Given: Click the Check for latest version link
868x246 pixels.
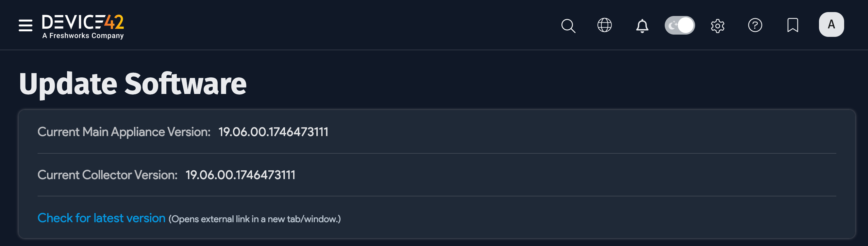Looking at the screenshot, I should [101, 218].
